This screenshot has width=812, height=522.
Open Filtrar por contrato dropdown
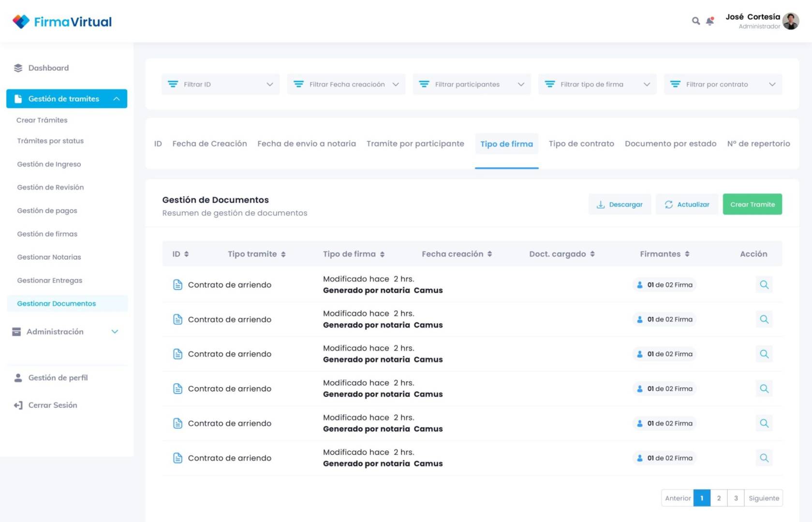click(x=723, y=84)
